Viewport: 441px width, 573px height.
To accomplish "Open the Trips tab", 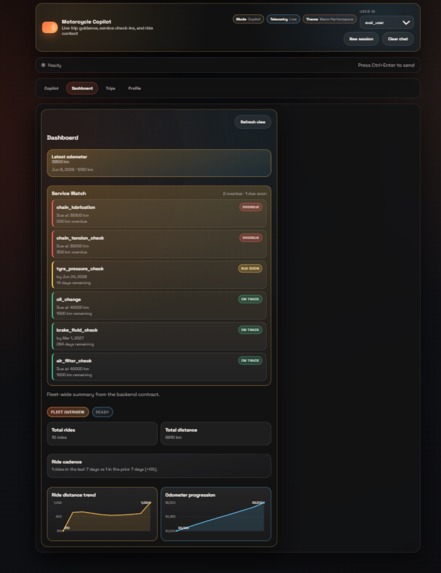I will [x=110, y=88].
